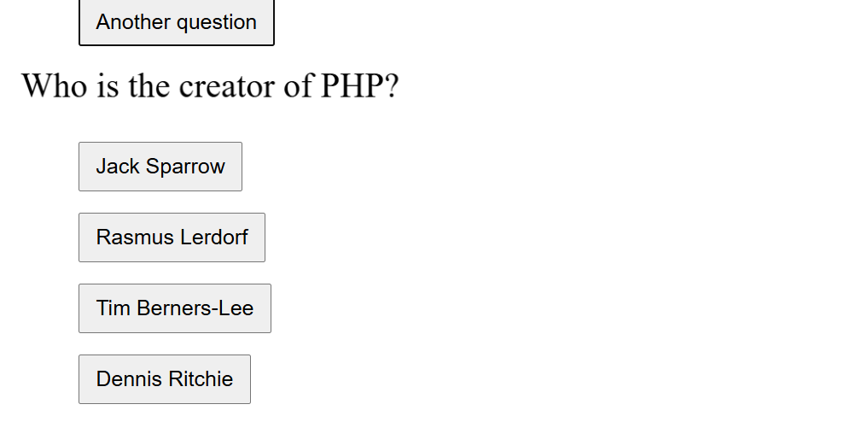The height and width of the screenshot is (422, 868).
Task: Answer with the Rasmus Lerdorf button
Action: pyautogui.click(x=172, y=237)
